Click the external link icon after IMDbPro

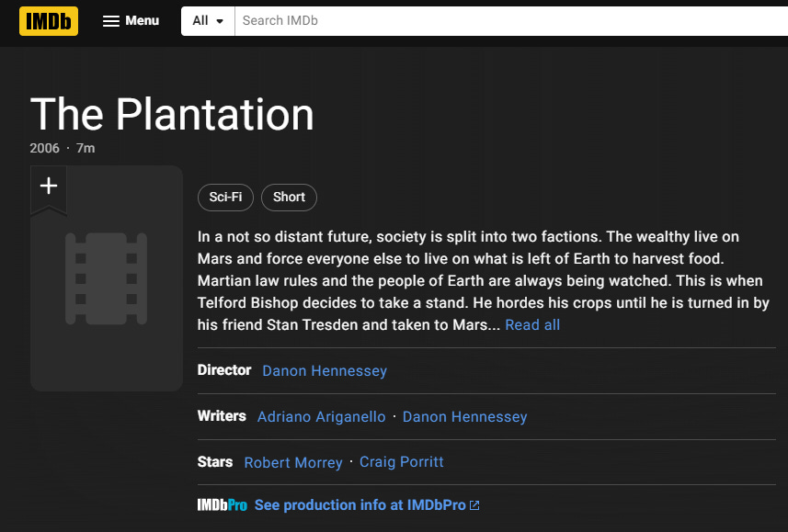pyautogui.click(x=474, y=505)
